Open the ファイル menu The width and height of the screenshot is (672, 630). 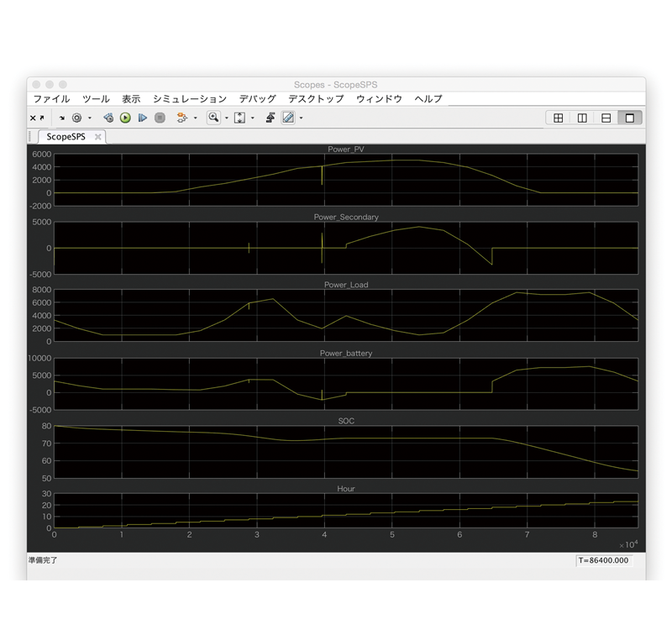coord(51,99)
